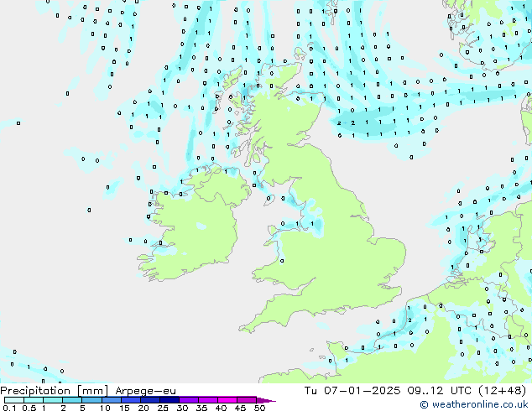The image size is (532, 411).
Task: Click the '35' legend scale number
Action: click(x=201, y=408)
